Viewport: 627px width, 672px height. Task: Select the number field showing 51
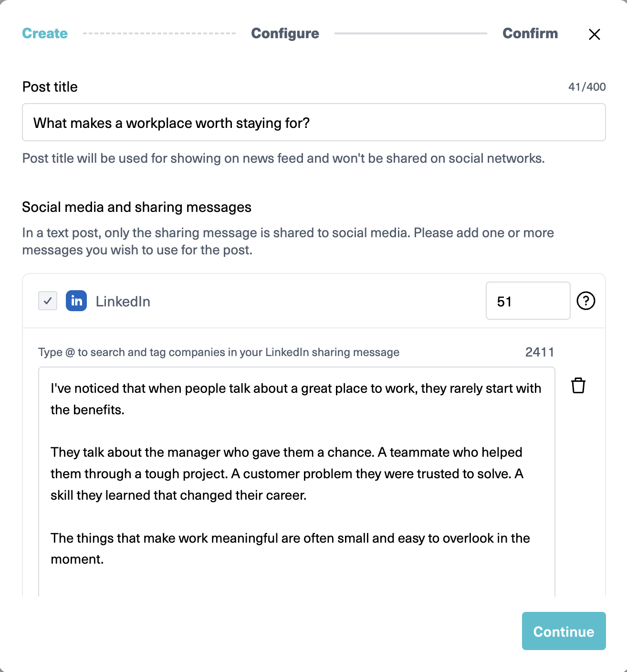tap(528, 301)
